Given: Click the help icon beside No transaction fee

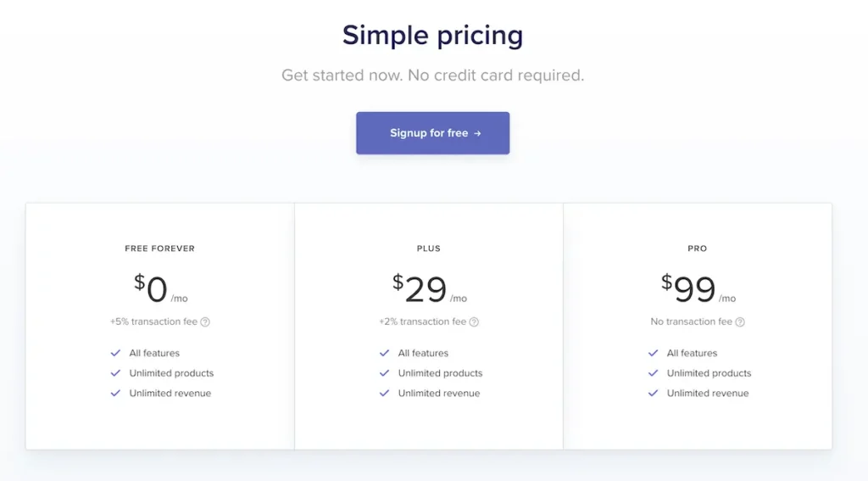Looking at the screenshot, I should [x=740, y=322].
